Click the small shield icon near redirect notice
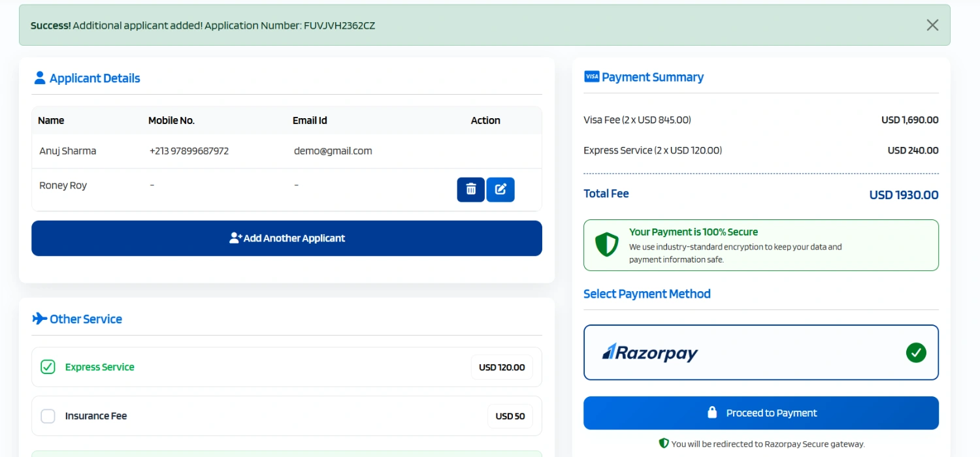The width and height of the screenshot is (980, 457). 664,443
